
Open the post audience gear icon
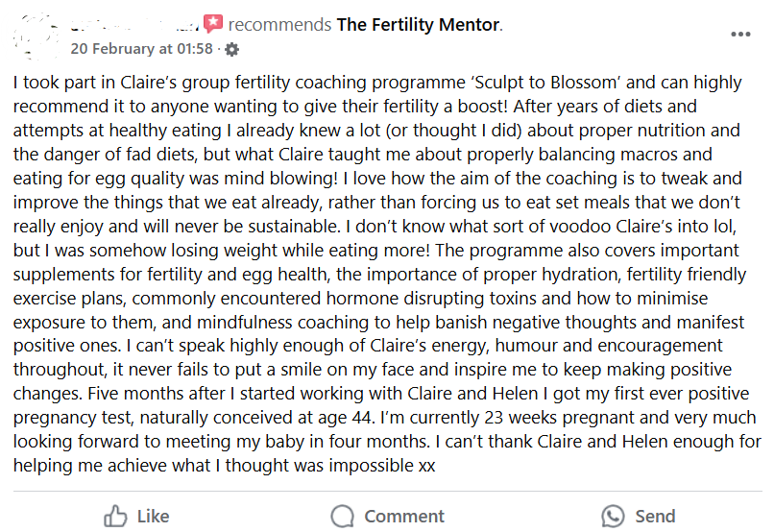tap(231, 49)
